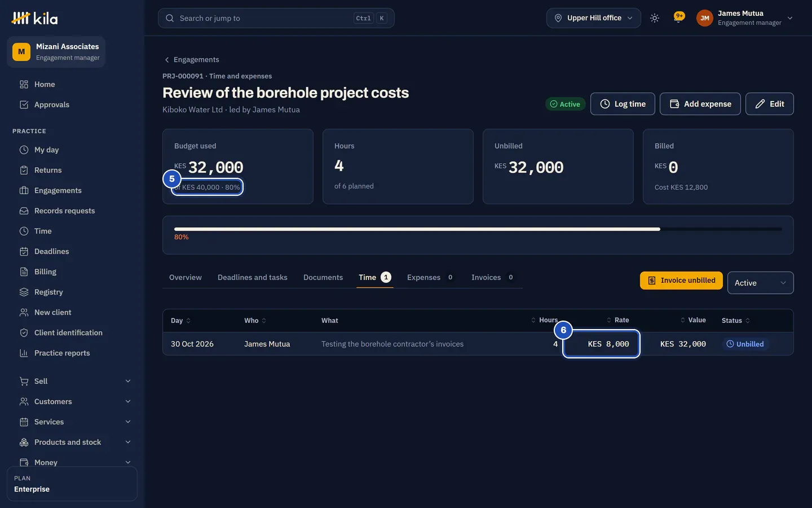The height and width of the screenshot is (508, 812).
Task: Open the Upper Hill office location dropdown
Action: tap(593, 18)
